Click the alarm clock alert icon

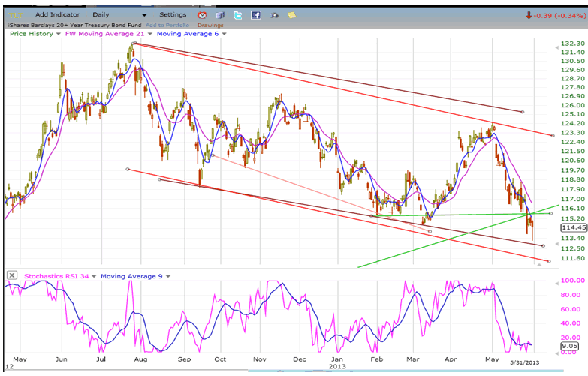tap(202, 15)
